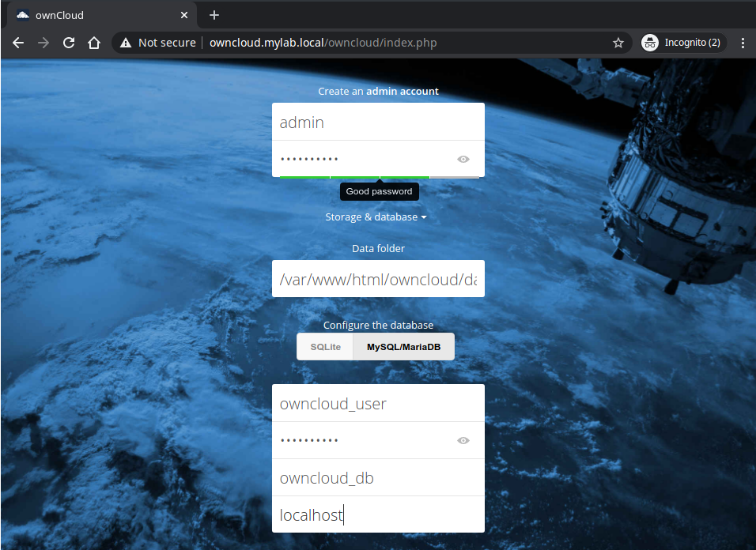Screen dimensions: 756x550
Task: Bookmark this page with the star icon
Action: [x=618, y=43]
